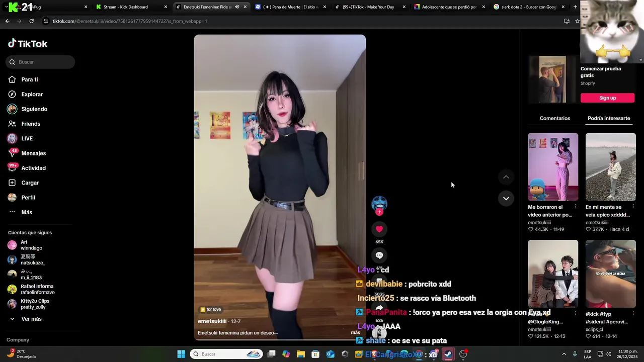Open the Windows Start menu

click(x=181, y=354)
